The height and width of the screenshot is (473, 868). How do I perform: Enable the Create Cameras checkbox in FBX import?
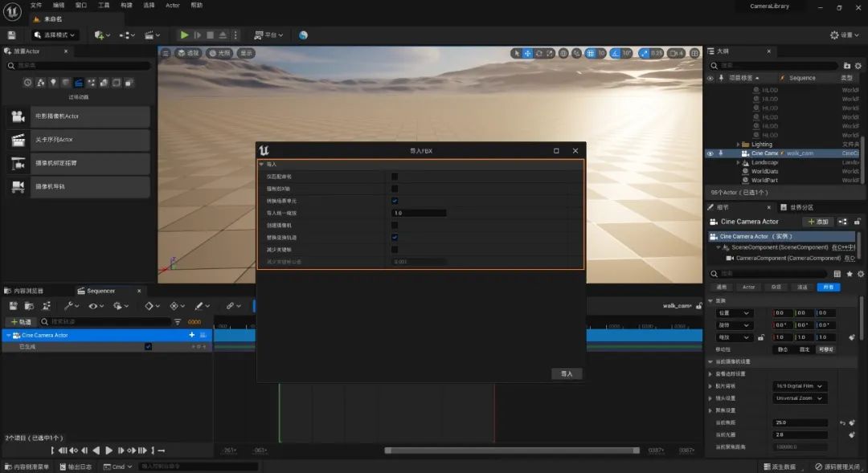point(395,226)
